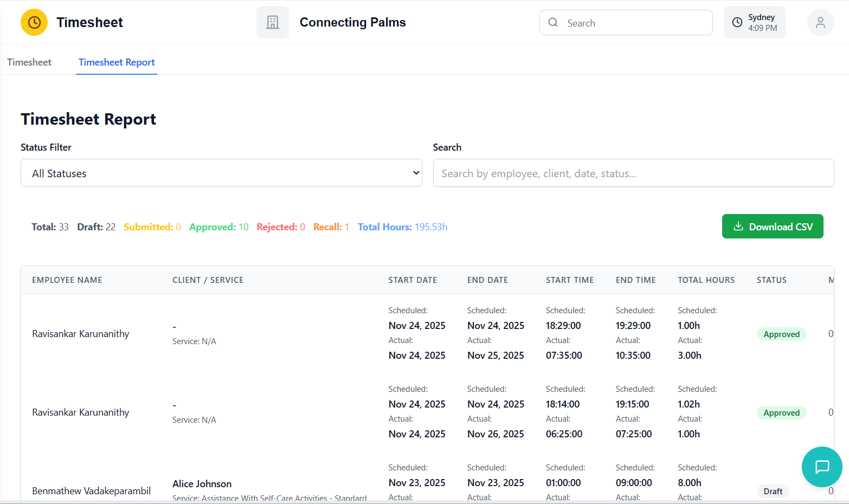Viewport: 849px width, 504px height.
Task: Click the magnifier icon in top search
Action: pos(553,23)
